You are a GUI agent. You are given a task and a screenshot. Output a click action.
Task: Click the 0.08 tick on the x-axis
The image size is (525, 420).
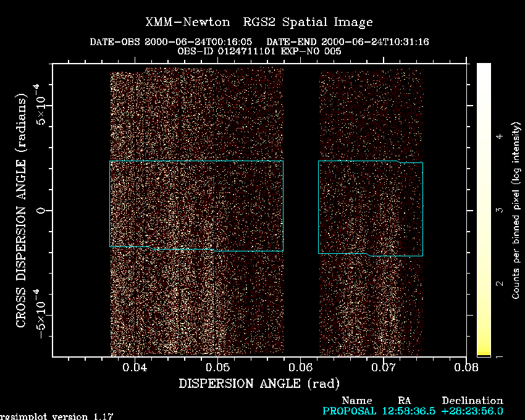click(466, 367)
